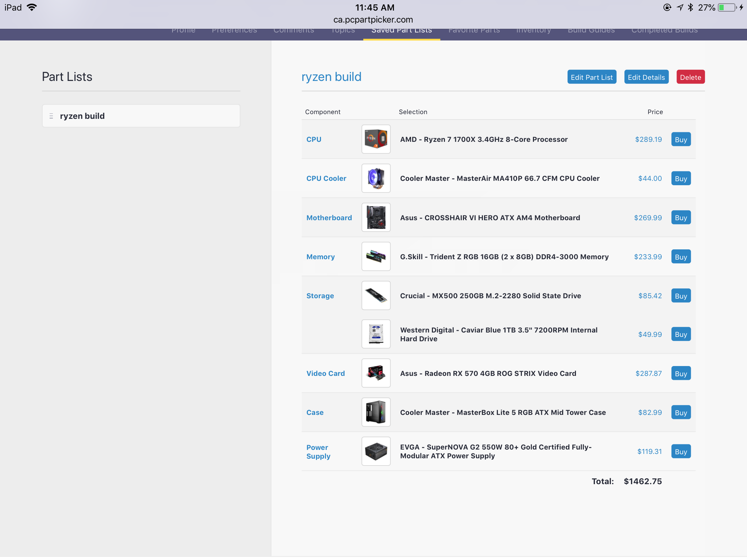Open the Build Guides tab
Screen dimensions: 747x560
point(591,31)
